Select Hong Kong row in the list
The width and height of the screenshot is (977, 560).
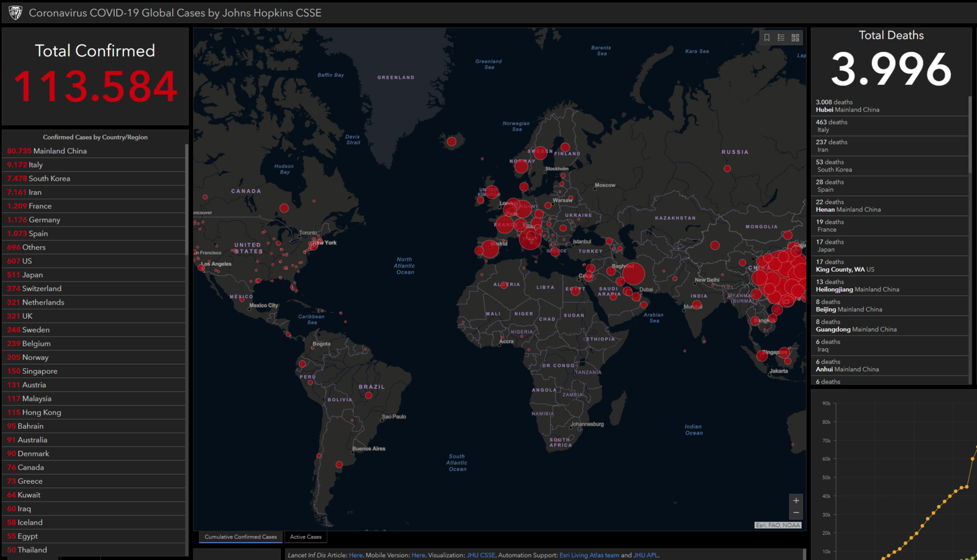click(x=93, y=412)
